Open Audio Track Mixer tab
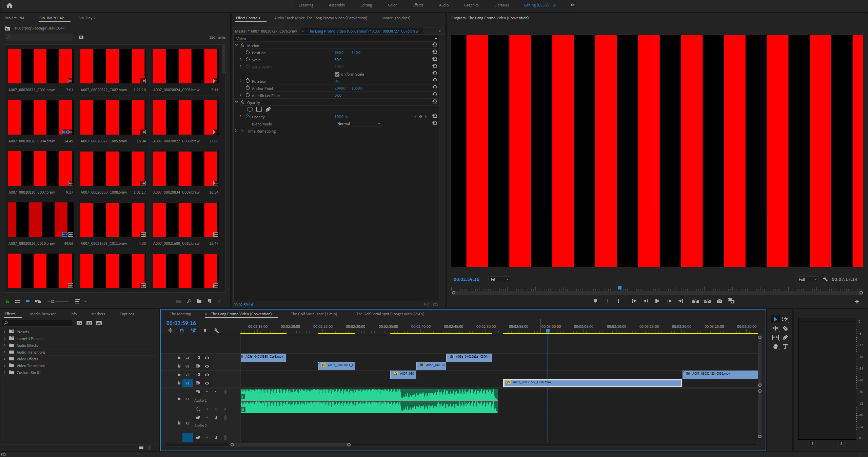 pyautogui.click(x=320, y=18)
